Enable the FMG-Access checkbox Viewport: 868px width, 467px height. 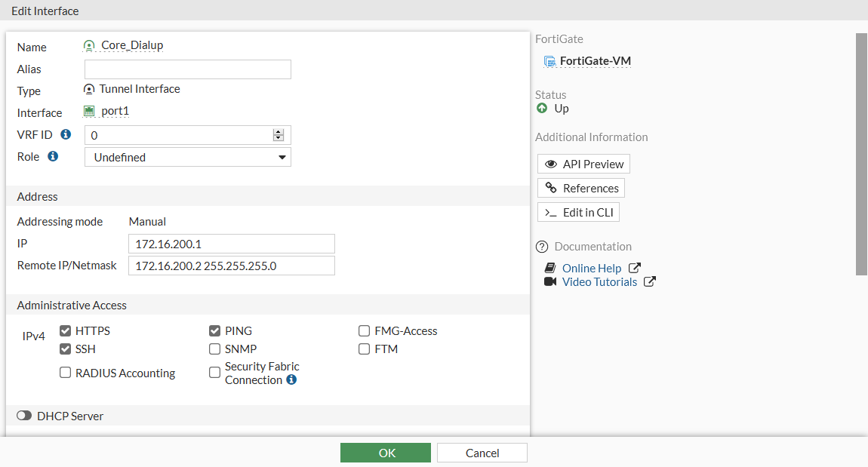click(365, 331)
